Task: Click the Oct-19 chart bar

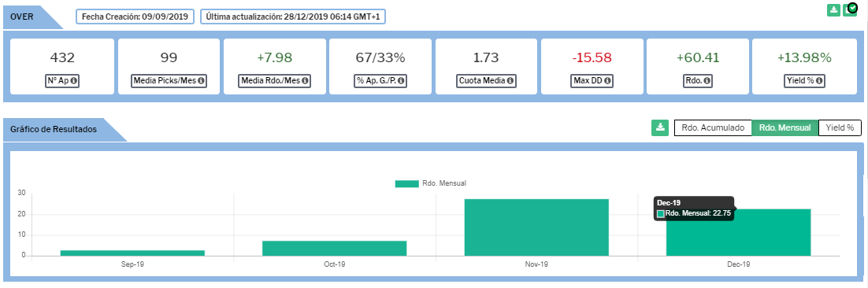Action: point(334,248)
